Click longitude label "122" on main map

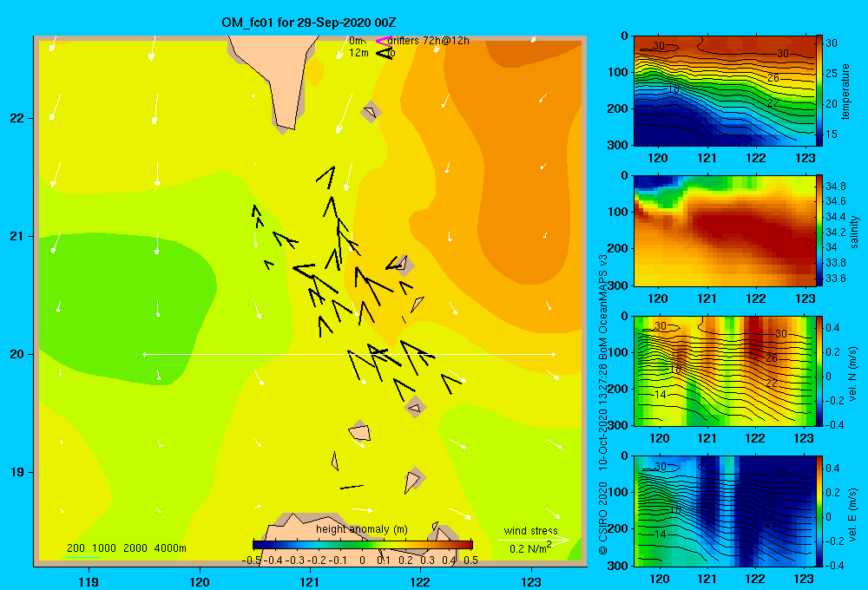(421, 581)
